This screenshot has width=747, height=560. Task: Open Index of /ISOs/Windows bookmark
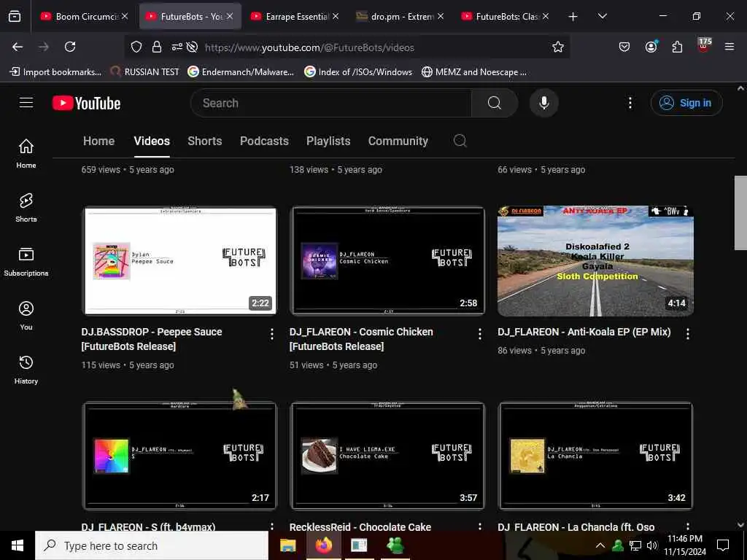coord(358,72)
